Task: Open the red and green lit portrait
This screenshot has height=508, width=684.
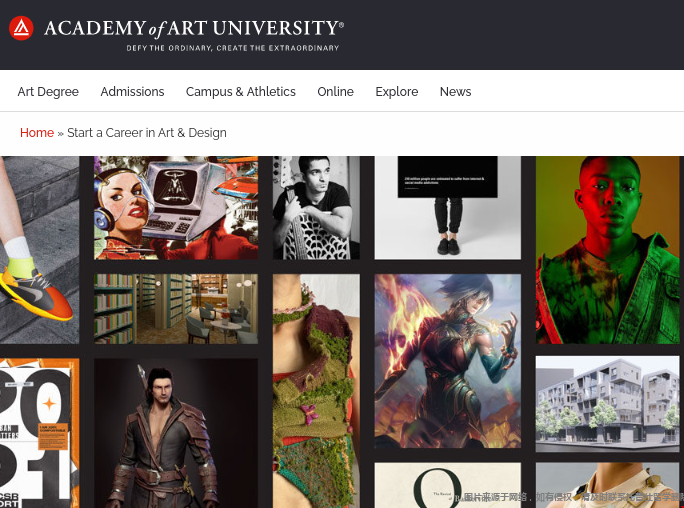Action: click(x=607, y=250)
